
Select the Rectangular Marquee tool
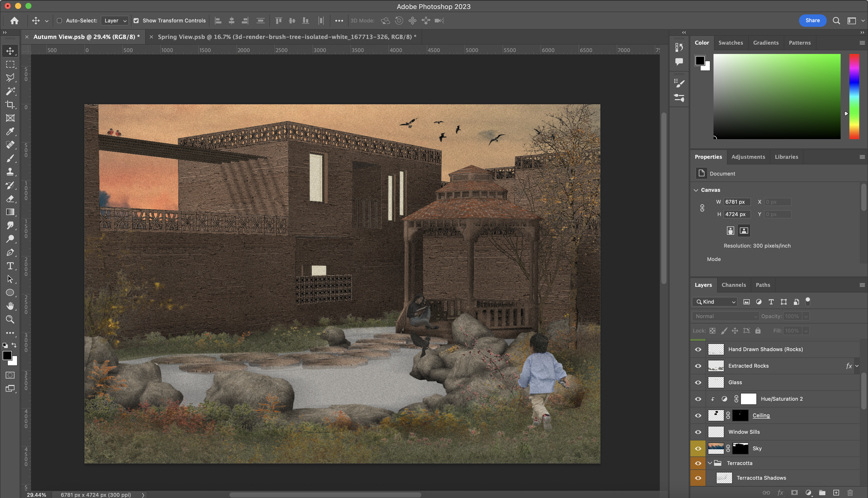coord(10,65)
